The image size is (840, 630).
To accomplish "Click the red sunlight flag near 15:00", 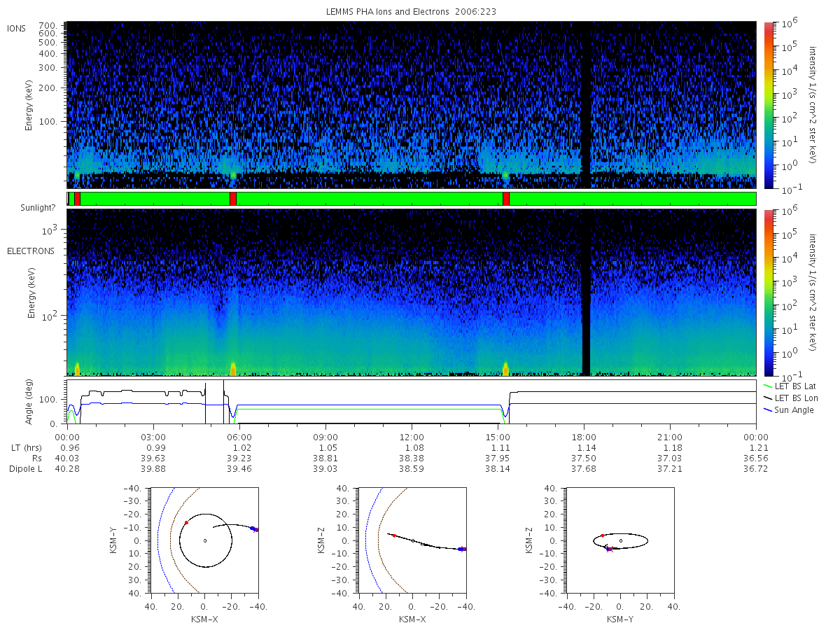I will 505,199.
